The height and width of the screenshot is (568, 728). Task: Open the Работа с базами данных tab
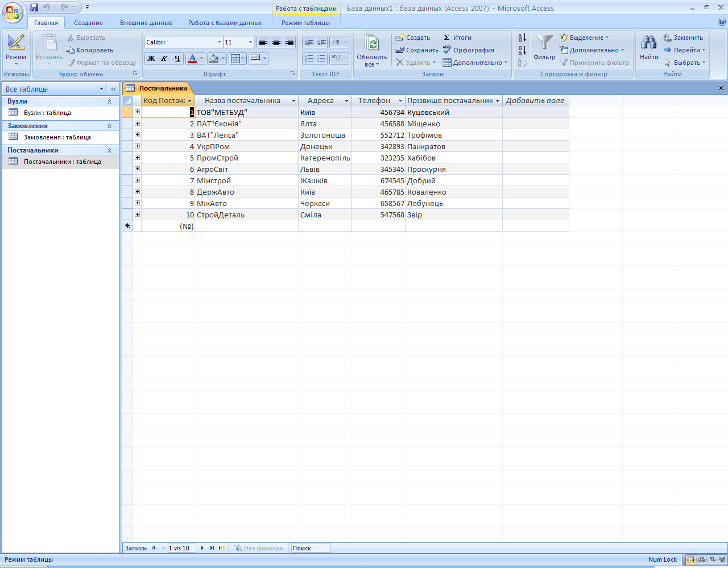point(225,23)
